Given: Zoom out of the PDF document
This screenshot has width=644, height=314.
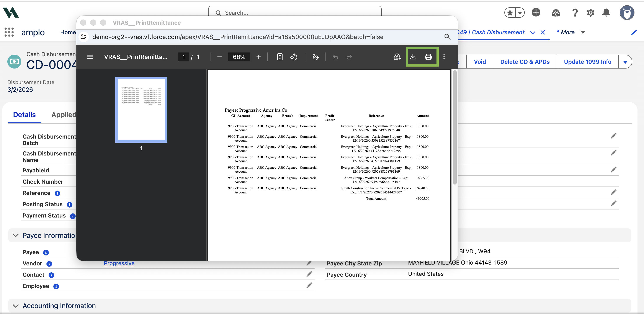Looking at the screenshot, I should pos(219,57).
